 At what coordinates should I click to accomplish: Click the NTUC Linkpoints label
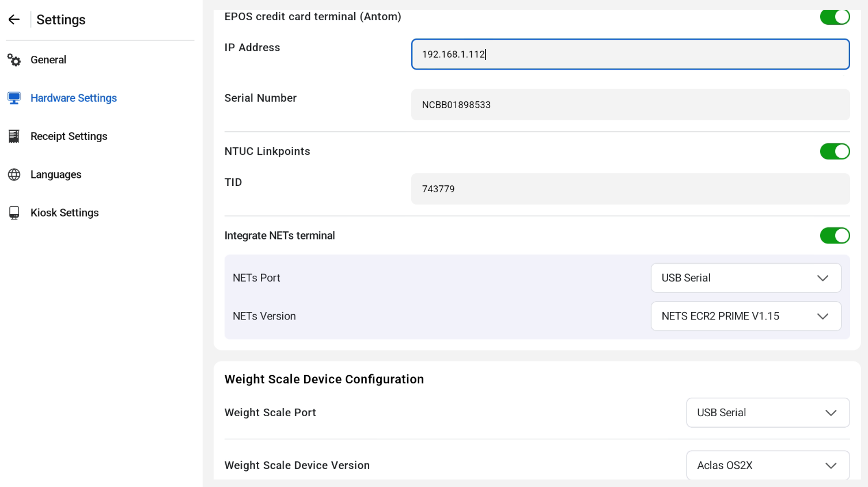pos(267,151)
